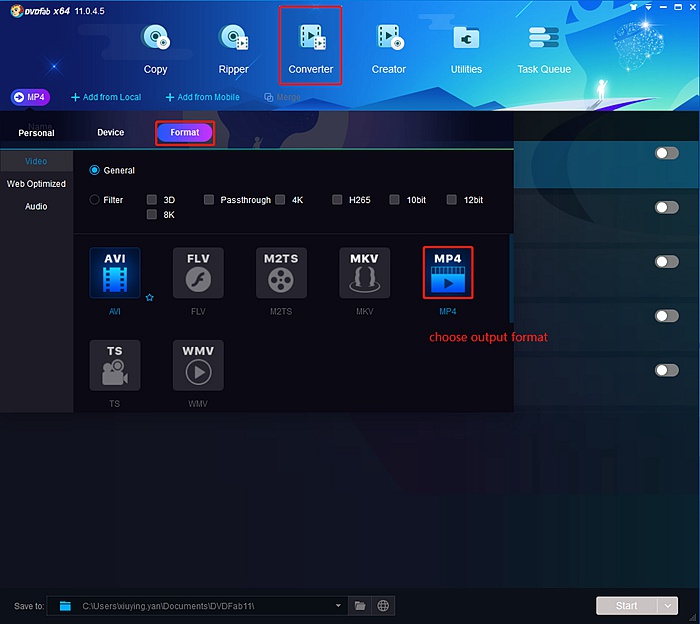This screenshot has height=624, width=700.
Task: Expand the Start button dropdown arrow
Action: [x=667, y=606]
